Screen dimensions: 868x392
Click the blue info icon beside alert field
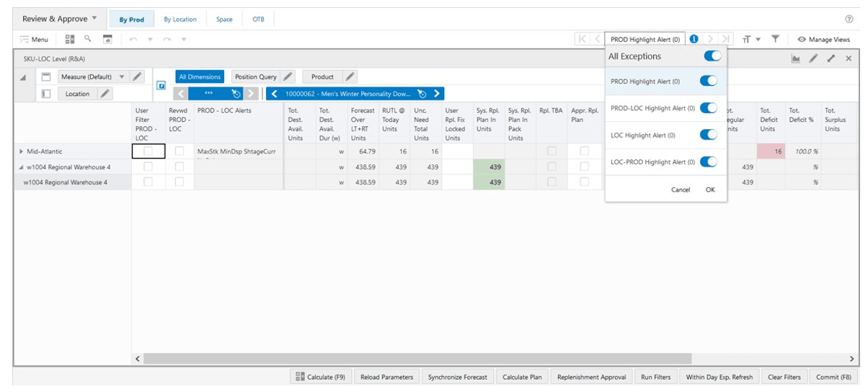(x=694, y=39)
